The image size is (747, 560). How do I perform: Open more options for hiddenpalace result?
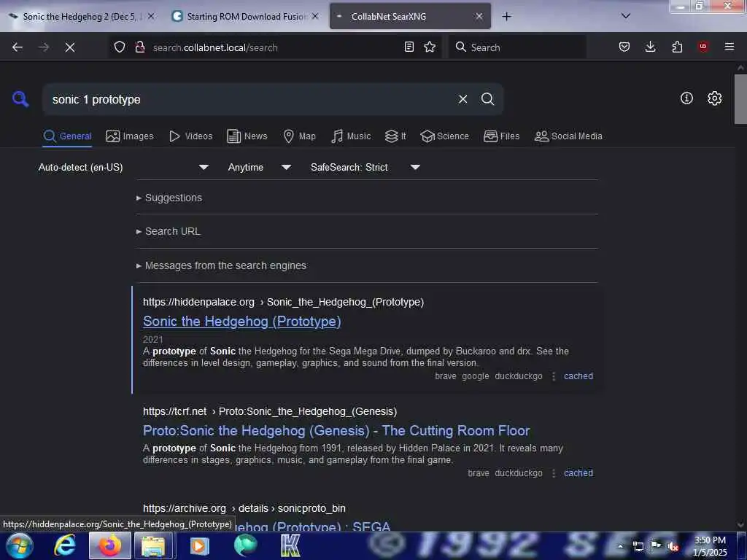(x=554, y=376)
